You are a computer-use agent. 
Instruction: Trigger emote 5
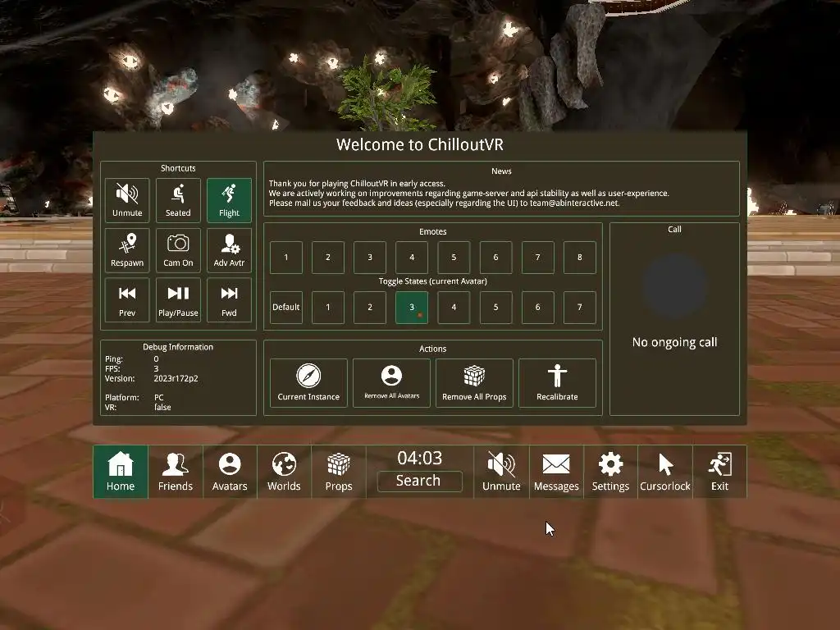click(454, 257)
